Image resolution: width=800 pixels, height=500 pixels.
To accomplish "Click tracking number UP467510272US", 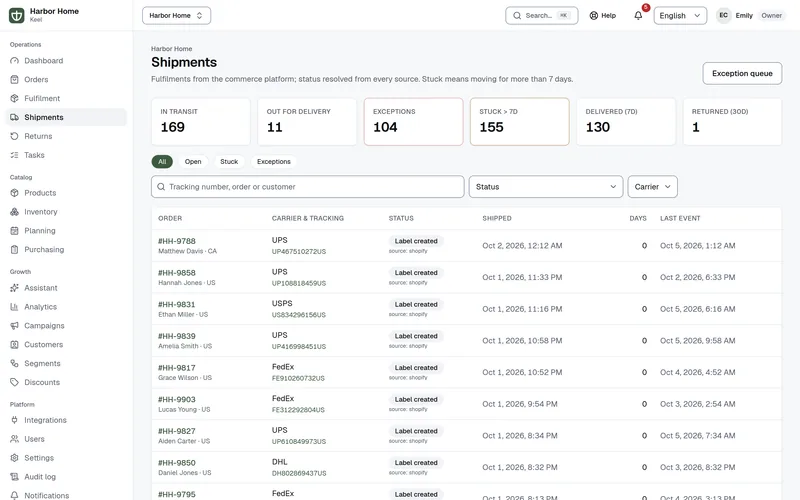I will click(298, 252).
